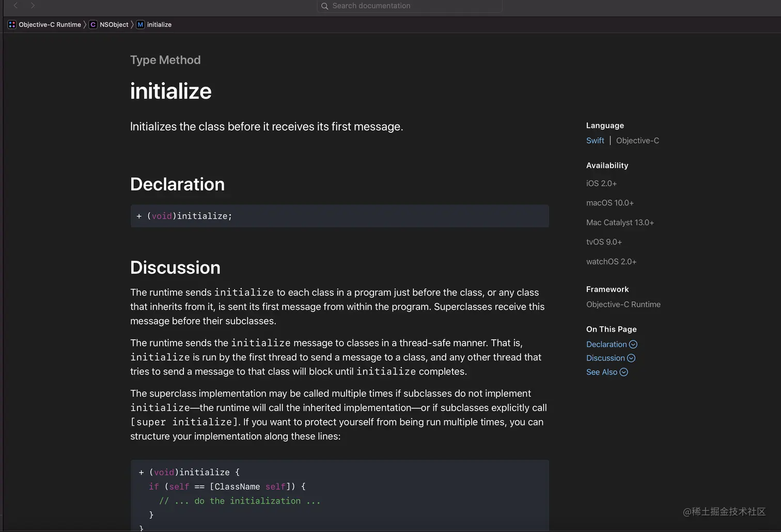Select Objective-C as the language
The width and height of the screenshot is (781, 532).
point(637,140)
